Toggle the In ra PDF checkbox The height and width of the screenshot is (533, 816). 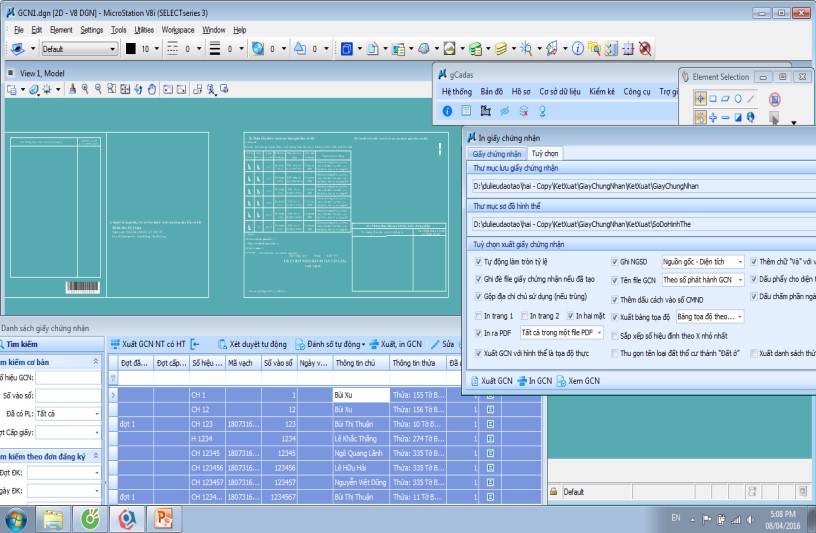coord(478,333)
